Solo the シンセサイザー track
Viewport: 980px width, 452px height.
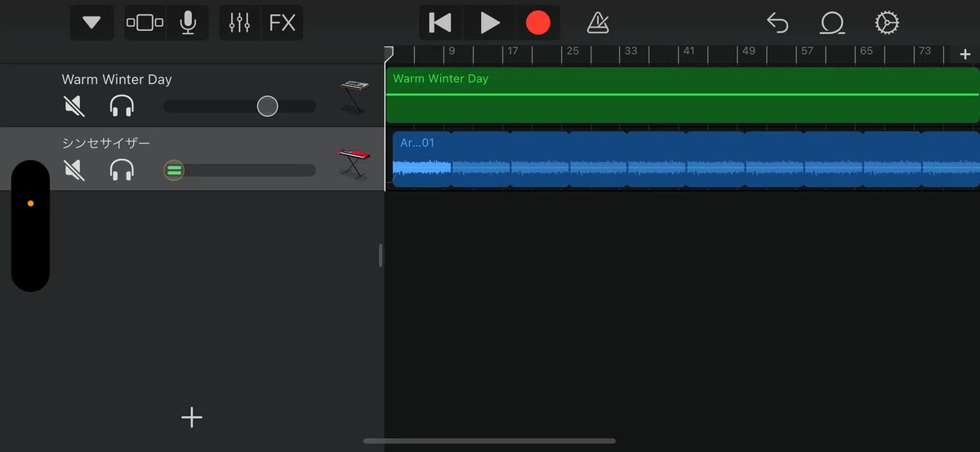[x=122, y=170]
